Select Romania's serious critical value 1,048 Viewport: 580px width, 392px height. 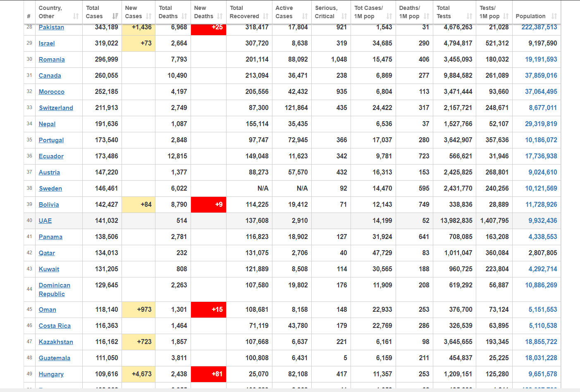coord(339,60)
